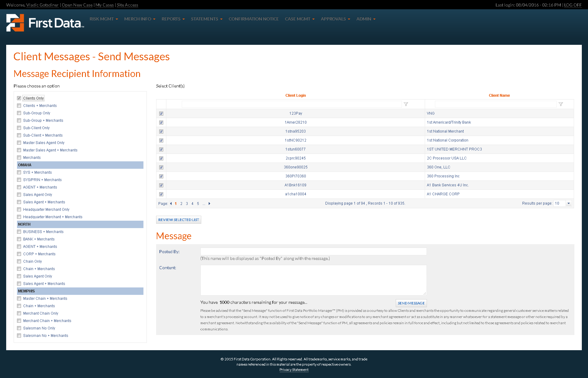Click SEND MESSAGE button
The height and width of the screenshot is (378, 588).
click(411, 303)
